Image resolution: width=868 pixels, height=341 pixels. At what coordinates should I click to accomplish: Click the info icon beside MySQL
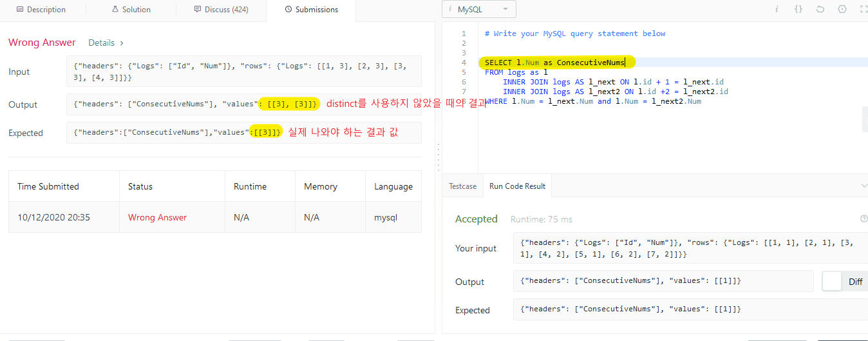[x=449, y=9]
